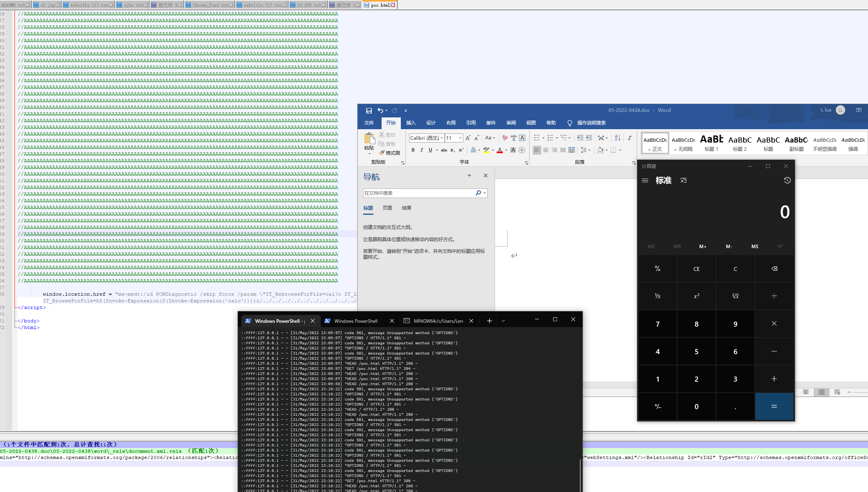Expand the navigation pane options arrow

[469, 176]
